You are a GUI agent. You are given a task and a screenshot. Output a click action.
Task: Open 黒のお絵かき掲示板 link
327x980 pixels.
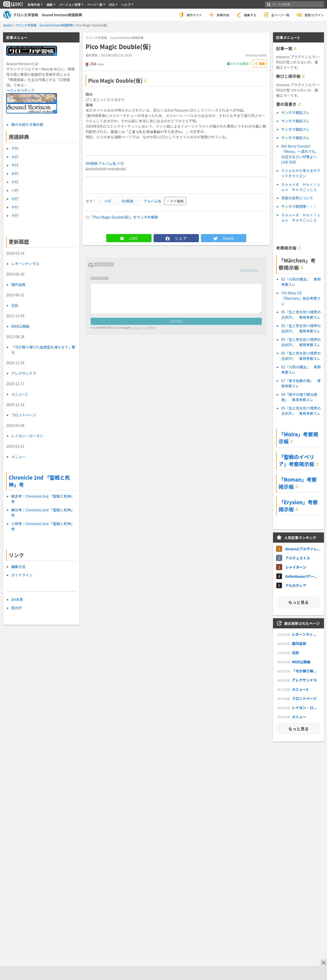point(27,124)
